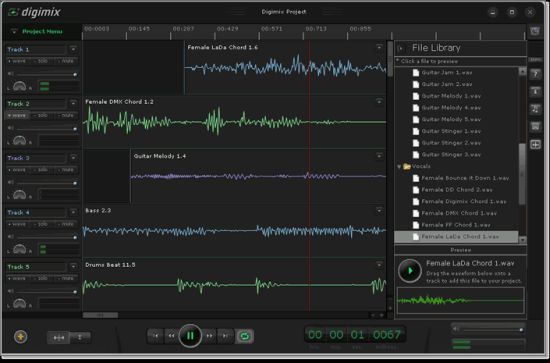
Task: Click the 00:429 marker on timeline ruler
Action: click(227, 29)
